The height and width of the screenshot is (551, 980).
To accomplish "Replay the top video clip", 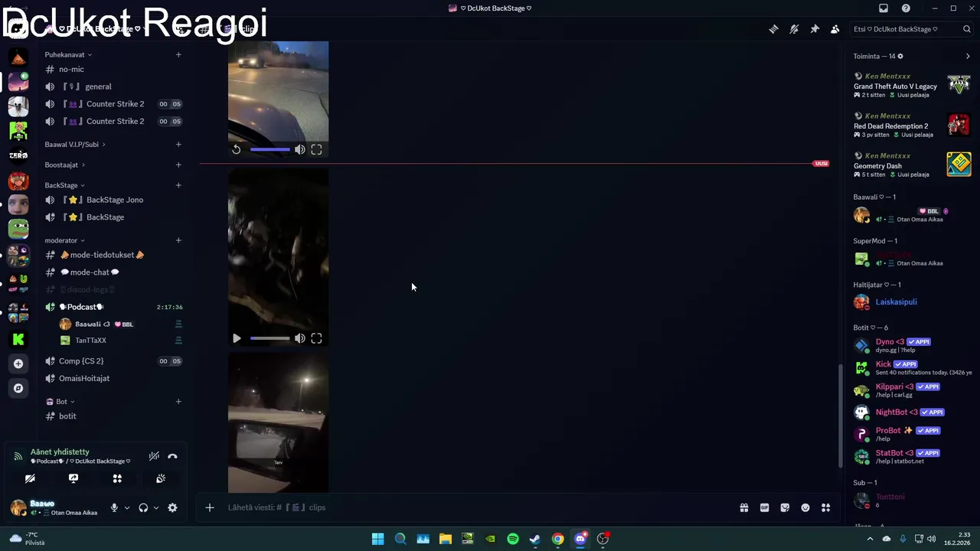I will tap(237, 150).
